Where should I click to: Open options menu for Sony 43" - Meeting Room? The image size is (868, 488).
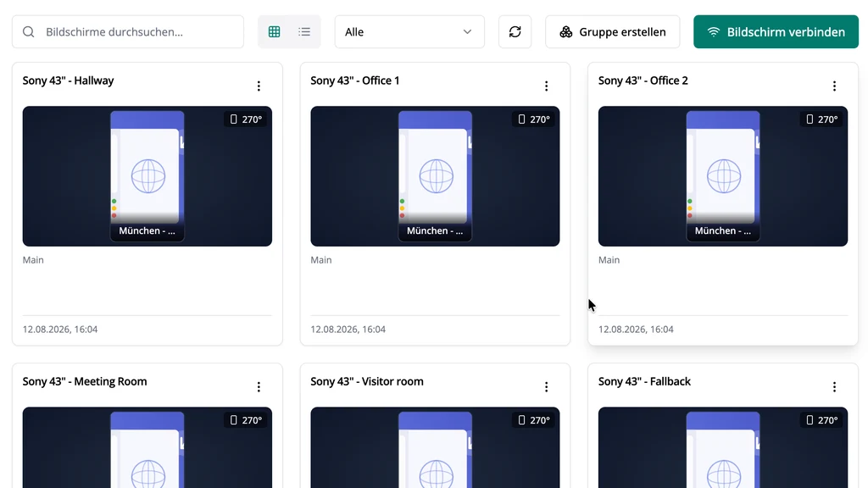point(259,386)
